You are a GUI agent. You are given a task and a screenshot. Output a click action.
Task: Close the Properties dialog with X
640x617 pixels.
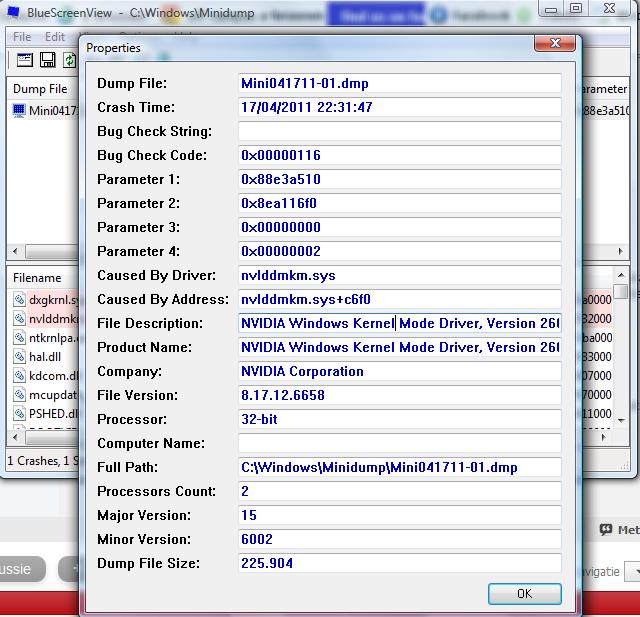tap(555, 43)
